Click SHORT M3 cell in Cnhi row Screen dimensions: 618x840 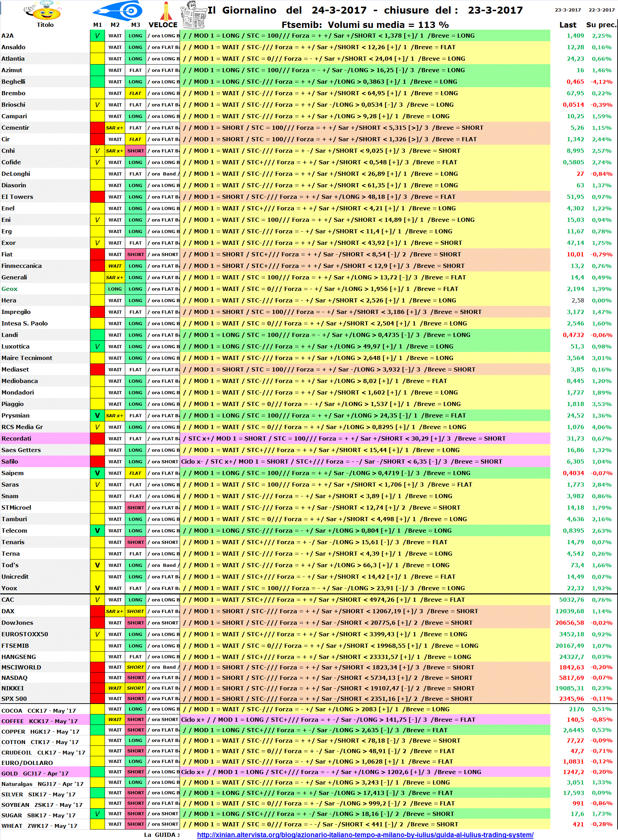[x=135, y=151]
